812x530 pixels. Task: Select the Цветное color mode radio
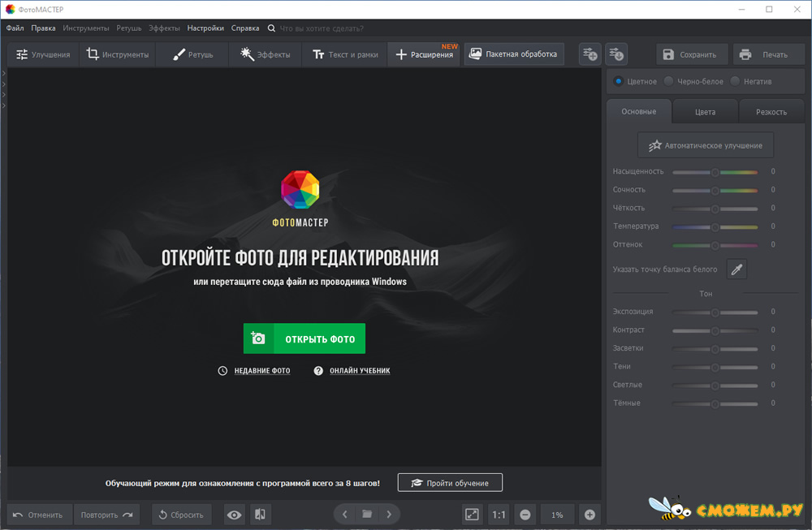[x=618, y=81]
